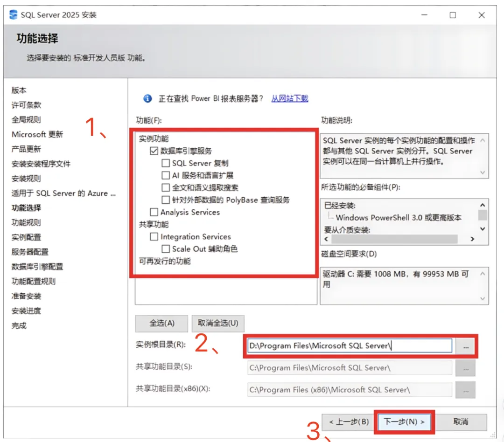Click the 实例根目录 path input field

(x=350, y=345)
